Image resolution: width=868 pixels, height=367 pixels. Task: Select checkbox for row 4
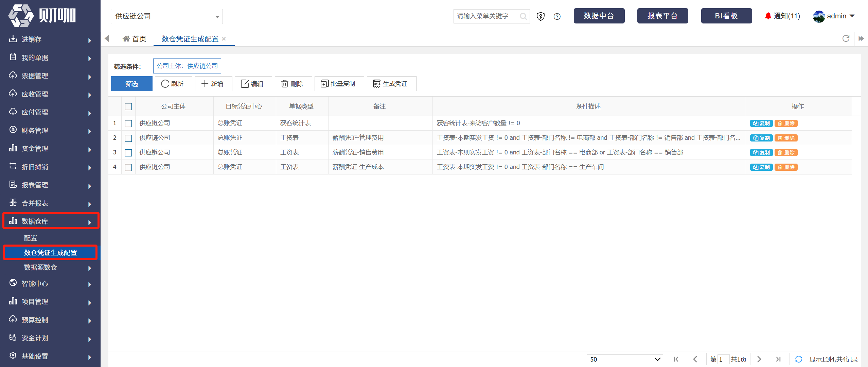[128, 167]
